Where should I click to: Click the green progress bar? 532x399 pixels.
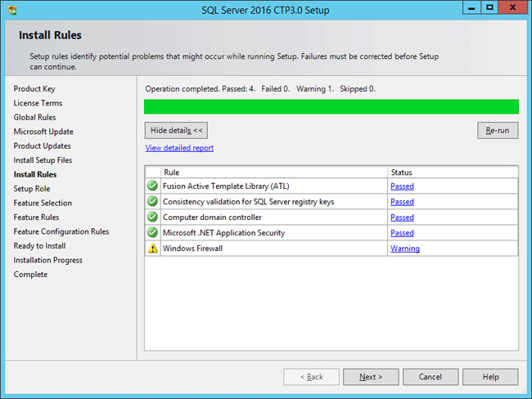pyautogui.click(x=331, y=106)
